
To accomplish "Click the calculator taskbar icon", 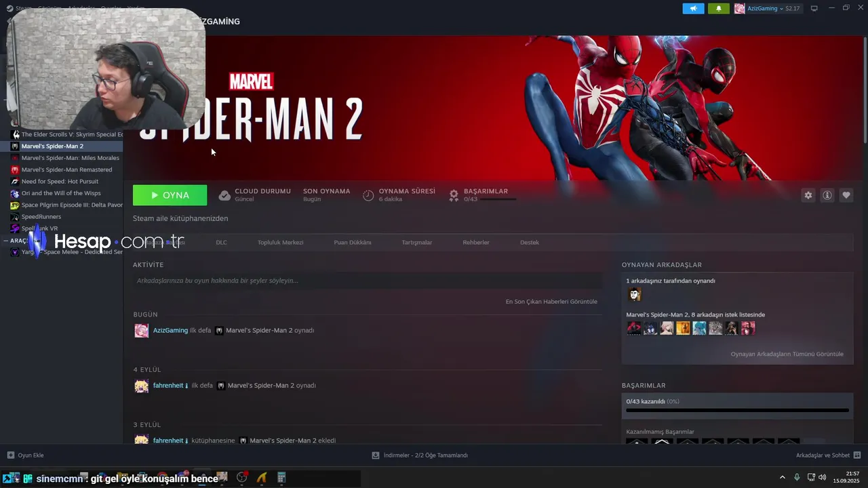I will [281, 478].
